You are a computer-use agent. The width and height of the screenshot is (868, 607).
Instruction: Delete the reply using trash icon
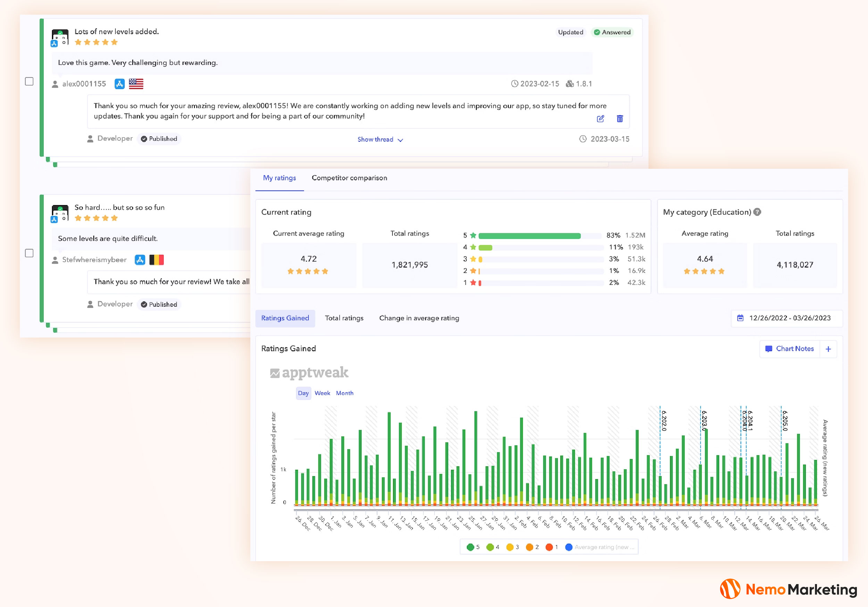(x=620, y=119)
